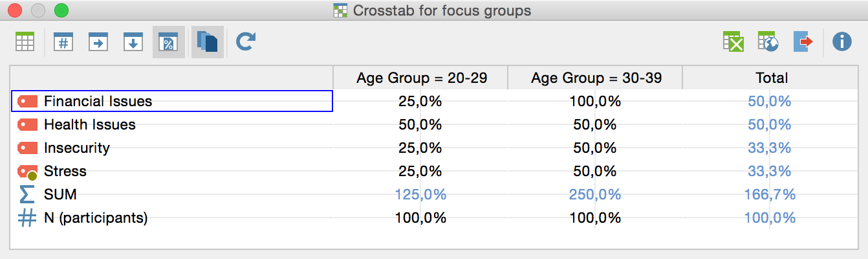868x259 pixels.
Task: Click Health Issues Total 50,0%
Action: tap(770, 124)
